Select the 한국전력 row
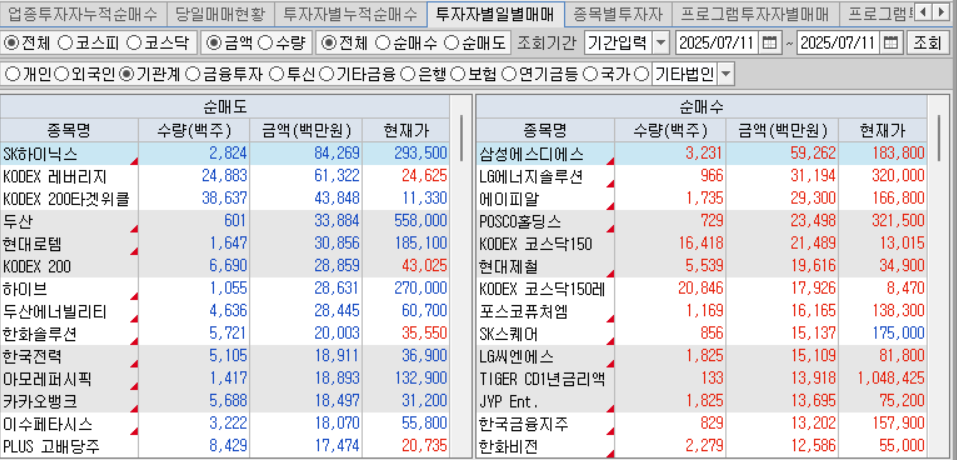 pyautogui.click(x=225, y=357)
